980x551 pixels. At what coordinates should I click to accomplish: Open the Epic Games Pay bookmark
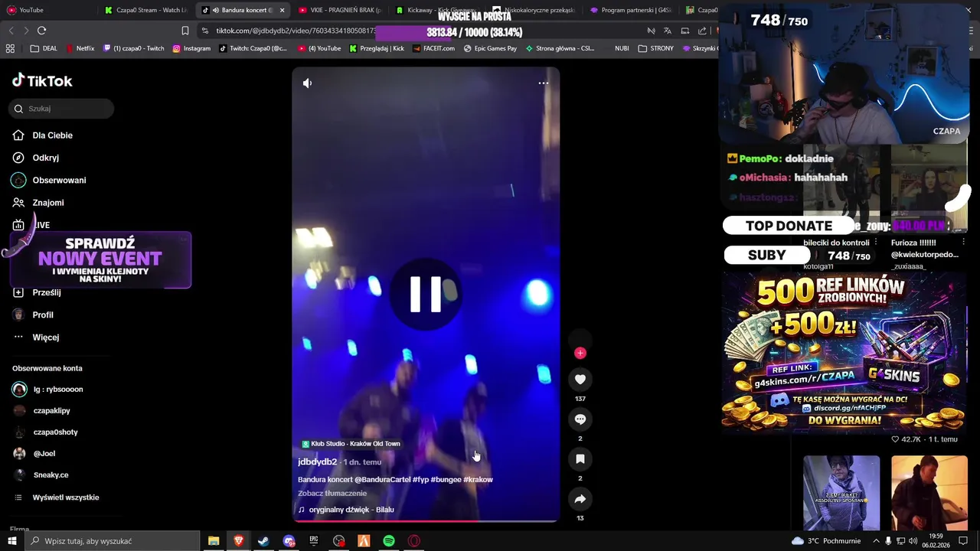pyautogui.click(x=490, y=48)
